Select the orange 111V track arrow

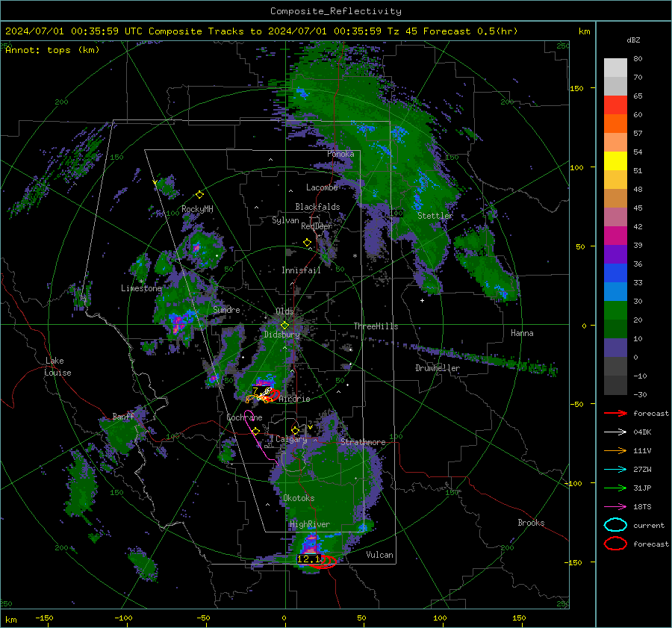[x=615, y=450]
